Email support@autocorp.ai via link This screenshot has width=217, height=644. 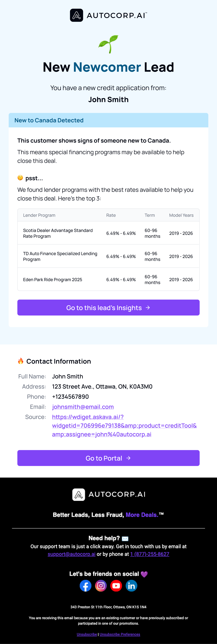click(x=71, y=554)
